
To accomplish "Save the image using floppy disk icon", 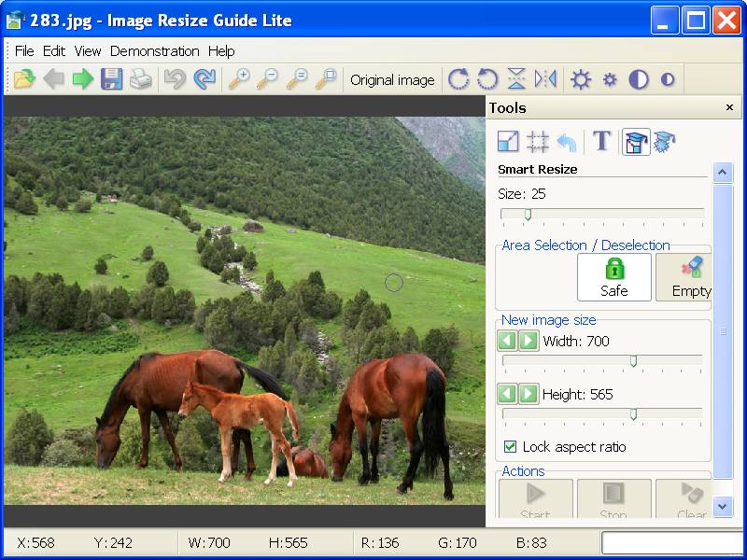I will pyautogui.click(x=111, y=79).
